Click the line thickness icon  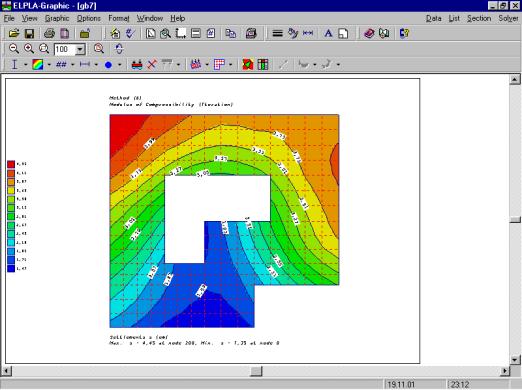click(x=277, y=33)
